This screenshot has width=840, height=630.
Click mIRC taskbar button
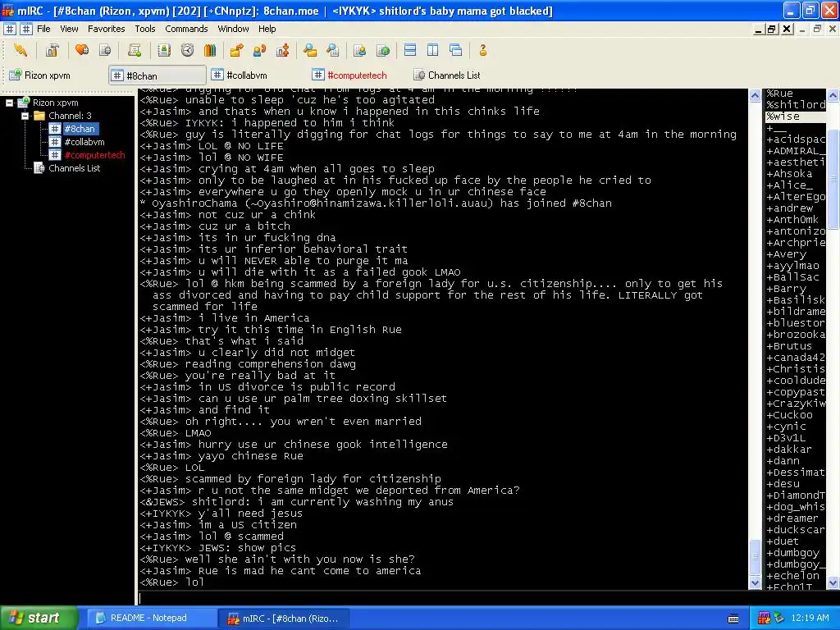(283, 619)
